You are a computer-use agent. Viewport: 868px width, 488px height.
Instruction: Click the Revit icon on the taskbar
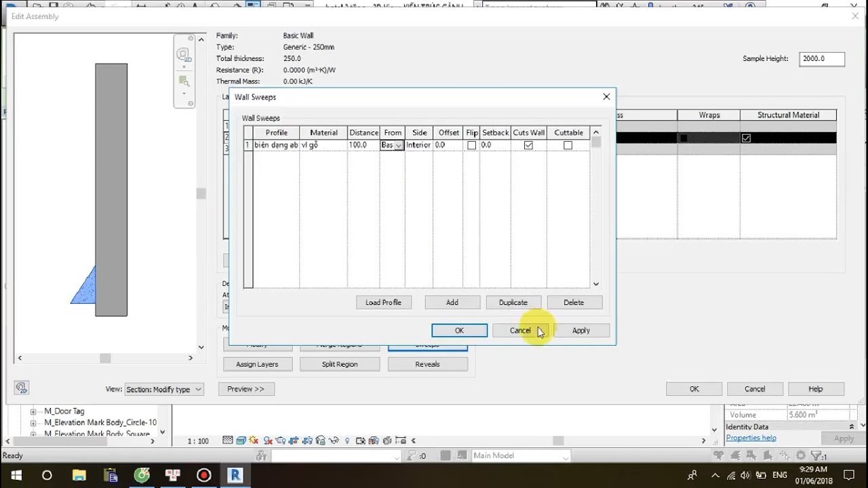pos(235,475)
